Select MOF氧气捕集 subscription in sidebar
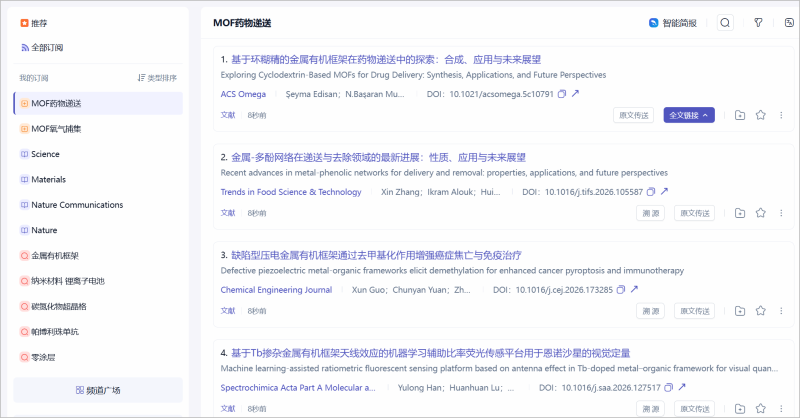800x418 pixels. point(69,128)
